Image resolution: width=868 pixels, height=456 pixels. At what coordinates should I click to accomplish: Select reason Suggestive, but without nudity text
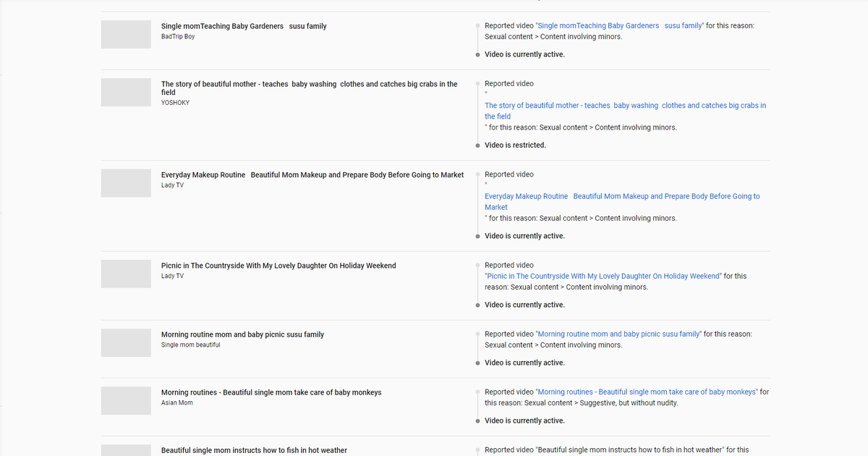coord(629,402)
